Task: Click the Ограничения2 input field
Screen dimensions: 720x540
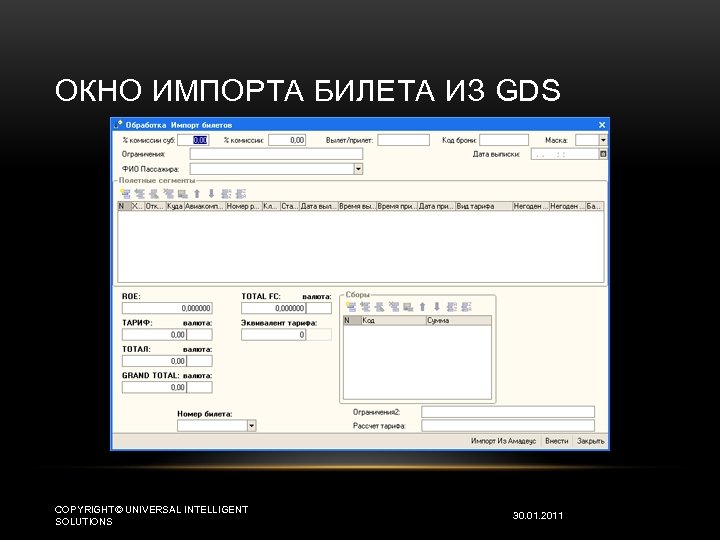Action: click(508, 412)
